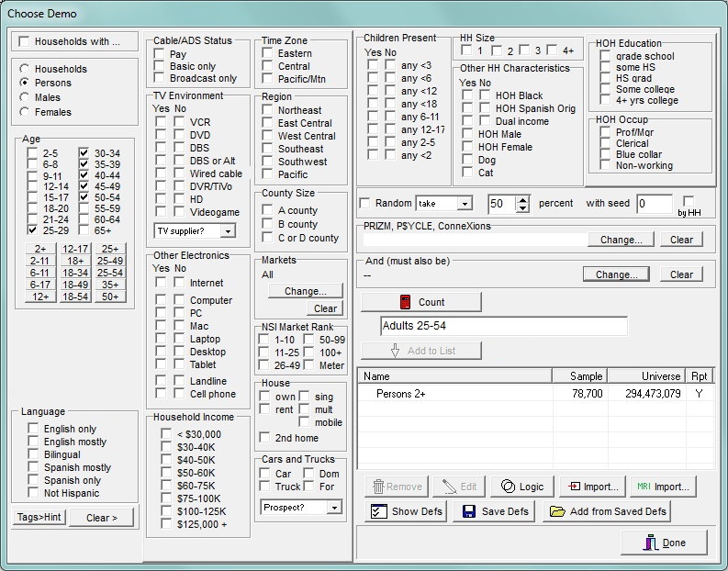This screenshot has width=728, height=571.
Task: Click the trash icon on Remove button
Action: coord(378,487)
